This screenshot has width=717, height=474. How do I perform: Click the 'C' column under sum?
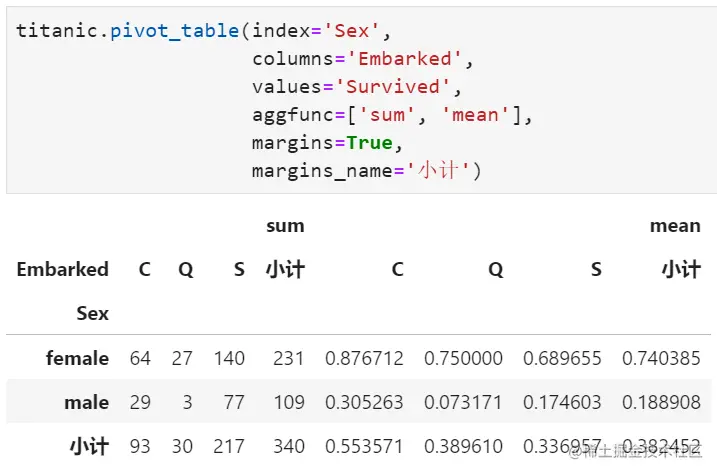(145, 269)
